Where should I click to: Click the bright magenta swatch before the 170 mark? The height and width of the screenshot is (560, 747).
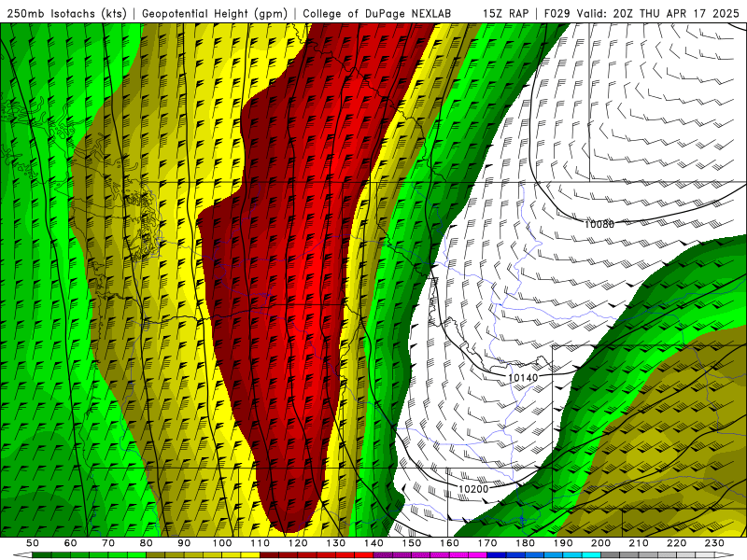tap(477, 554)
